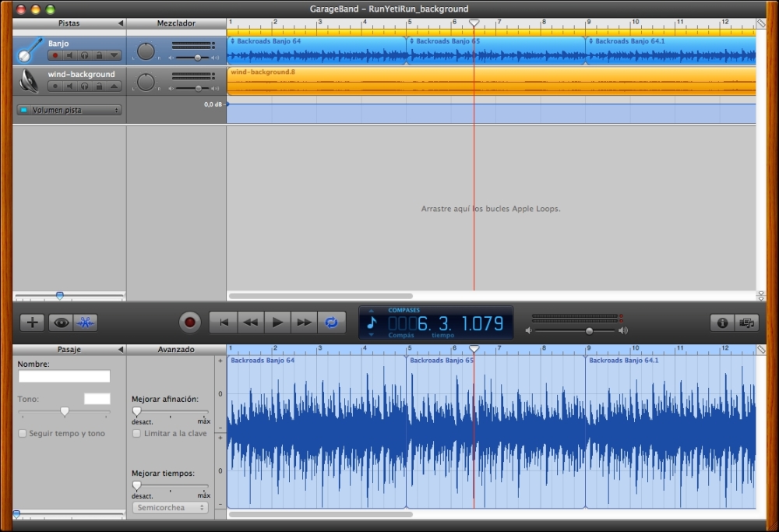The width and height of the screenshot is (779, 532).
Task: Click the timeline horizontal scrollbar
Action: [320, 296]
